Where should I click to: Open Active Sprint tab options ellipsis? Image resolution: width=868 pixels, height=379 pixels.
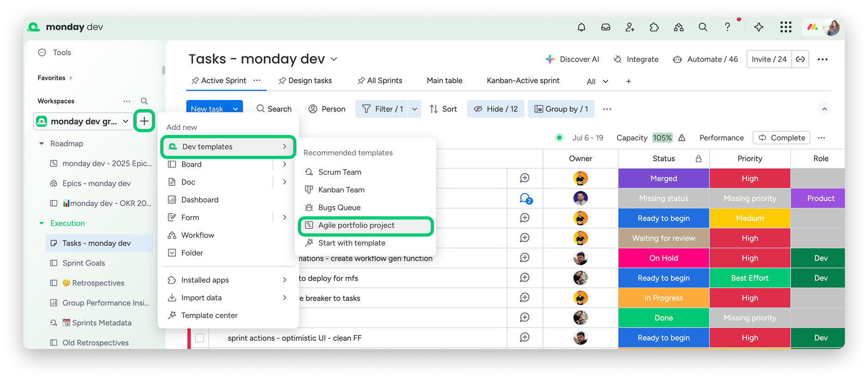(257, 80)
